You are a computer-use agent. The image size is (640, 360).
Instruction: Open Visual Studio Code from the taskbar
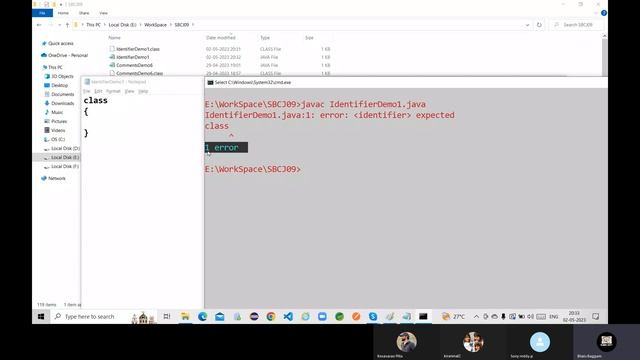click(288, 316)
